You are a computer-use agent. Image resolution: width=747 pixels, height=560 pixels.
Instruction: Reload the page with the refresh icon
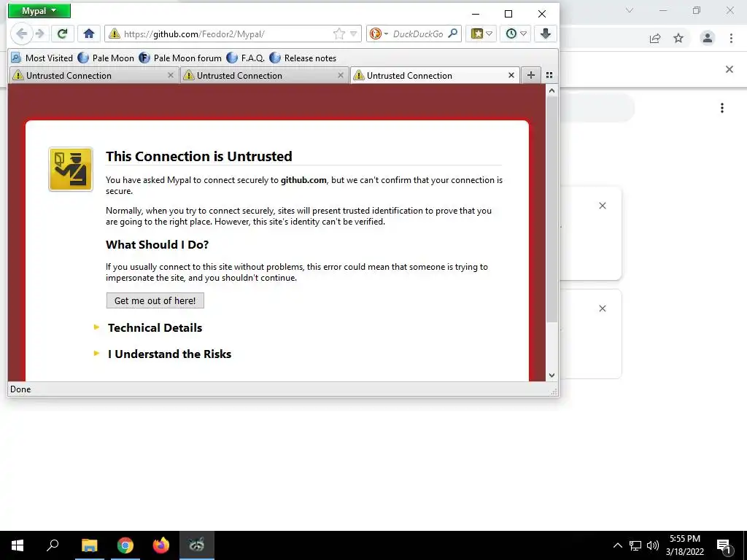(x=63, y=34)
